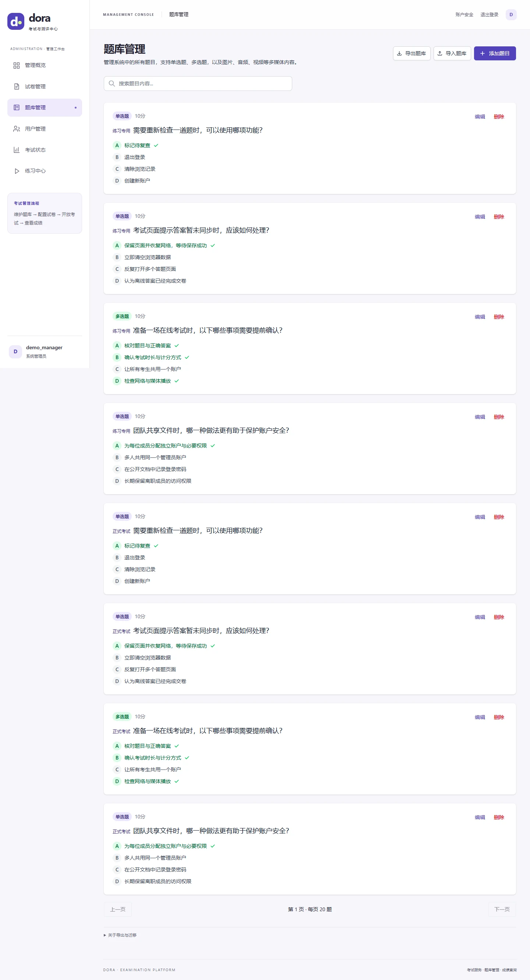Click the 第 1 页 · 每页 20 题 text
The width and height of the screenshot is (530, 980).
click(310, 909)
